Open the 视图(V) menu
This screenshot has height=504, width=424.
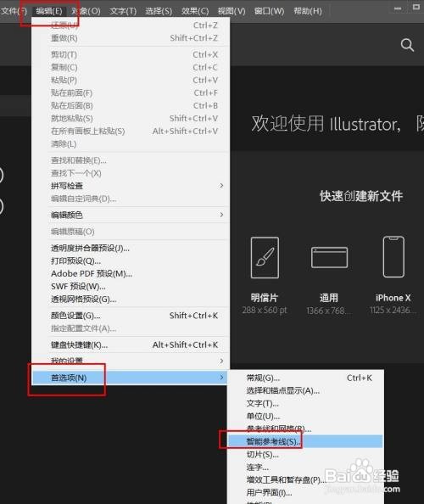[x=232, y=11]
